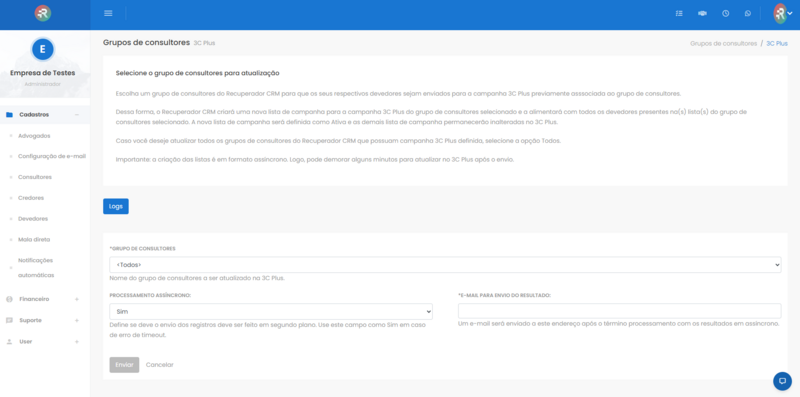This screenshot has width=800, height=397.
Task: Click the Empresa de Testes company name
Action: point(43,73)
